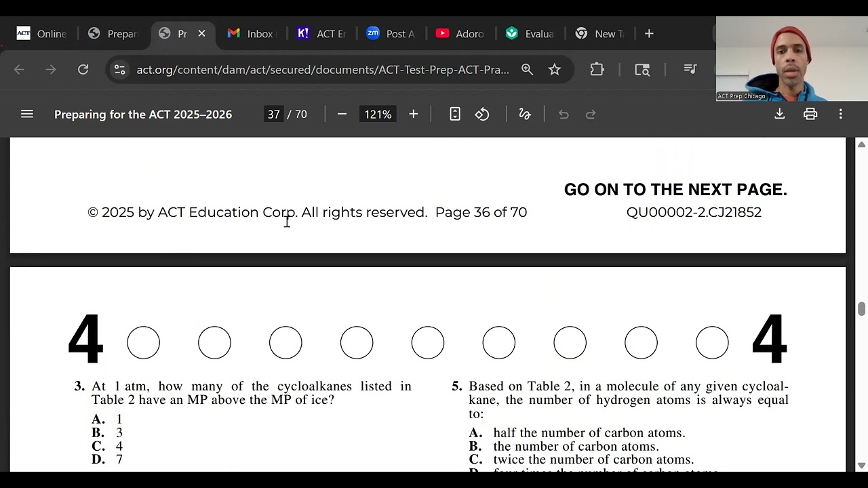
Task: Switch to the Gmail Inbox tab
Action: [251, 34]
